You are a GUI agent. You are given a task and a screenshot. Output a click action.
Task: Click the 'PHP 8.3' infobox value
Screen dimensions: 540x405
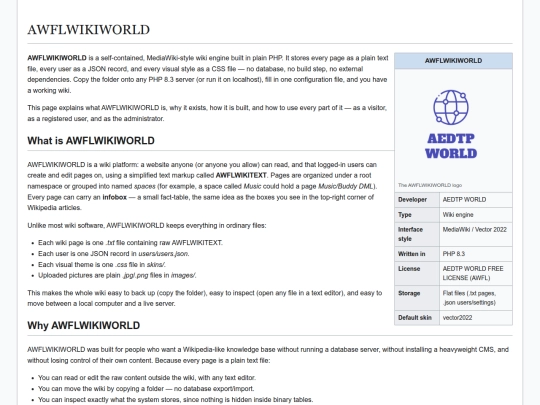coord(454,254)
